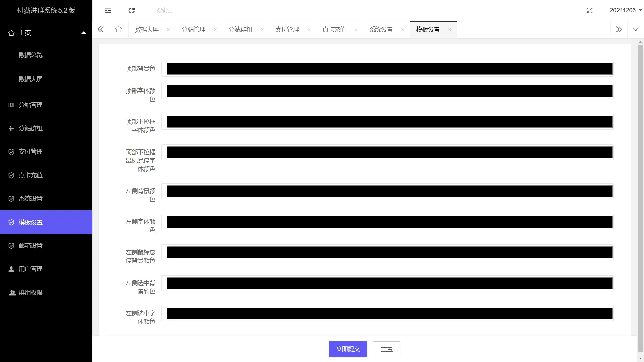Close the 系统设置 tab
644x362 pixels.
tap(403, 29)
